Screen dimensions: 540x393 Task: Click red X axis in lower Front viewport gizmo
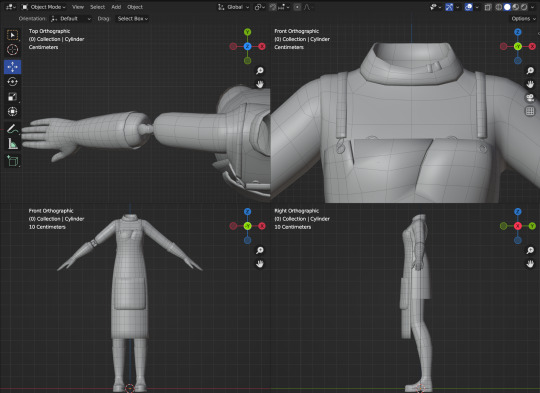pyautogui.click(x=262, y=226)
